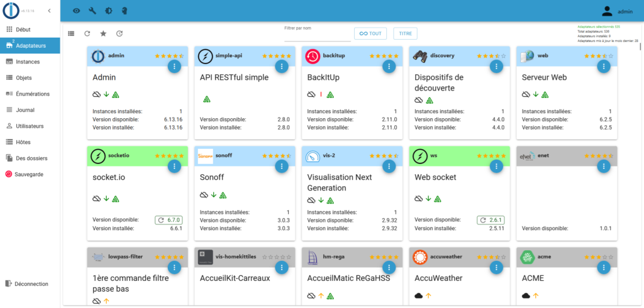The image size is (644, 308).
Task: Collapse the sidebar with the chevron arrow
Action: coord(49,11)
